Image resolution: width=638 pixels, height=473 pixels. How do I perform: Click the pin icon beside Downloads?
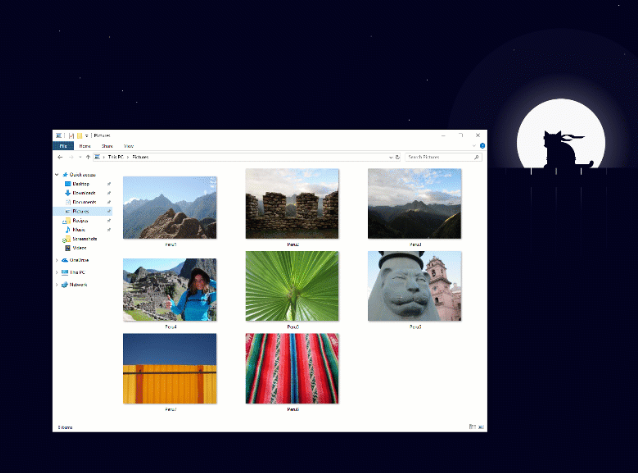pos(109,193)
